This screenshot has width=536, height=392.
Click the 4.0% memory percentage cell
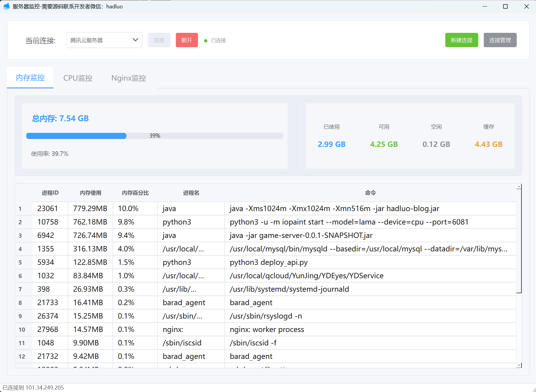[x=135, y=249]
